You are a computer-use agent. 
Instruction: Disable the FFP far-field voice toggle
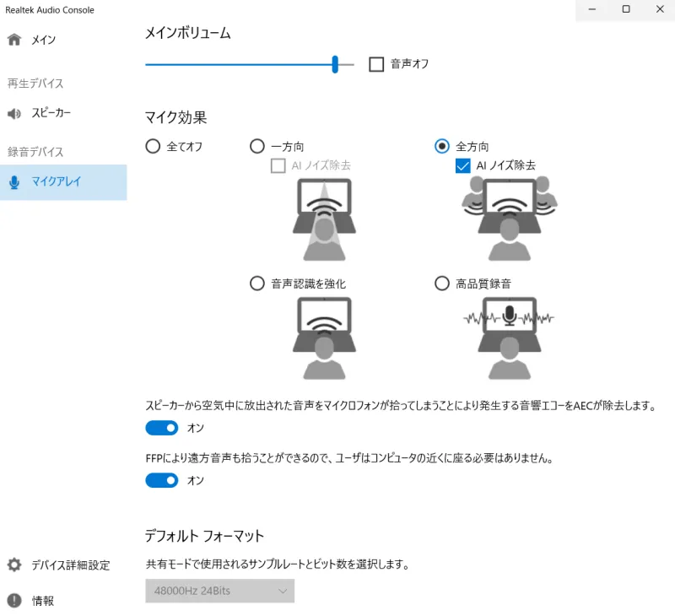click(162, 480)
